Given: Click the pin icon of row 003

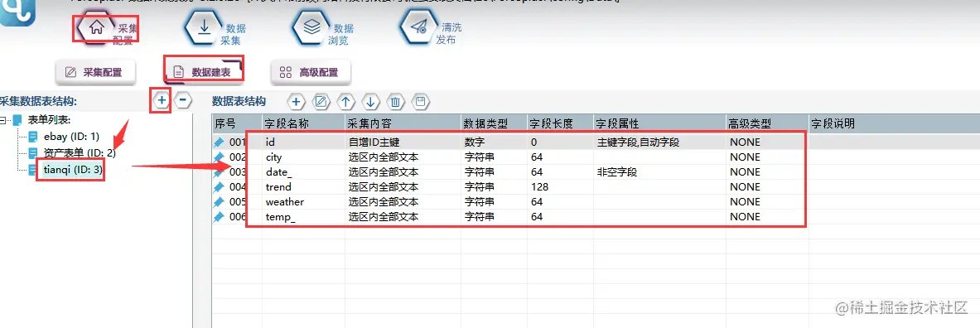Looking at the screenshot, I should [219, 171].
